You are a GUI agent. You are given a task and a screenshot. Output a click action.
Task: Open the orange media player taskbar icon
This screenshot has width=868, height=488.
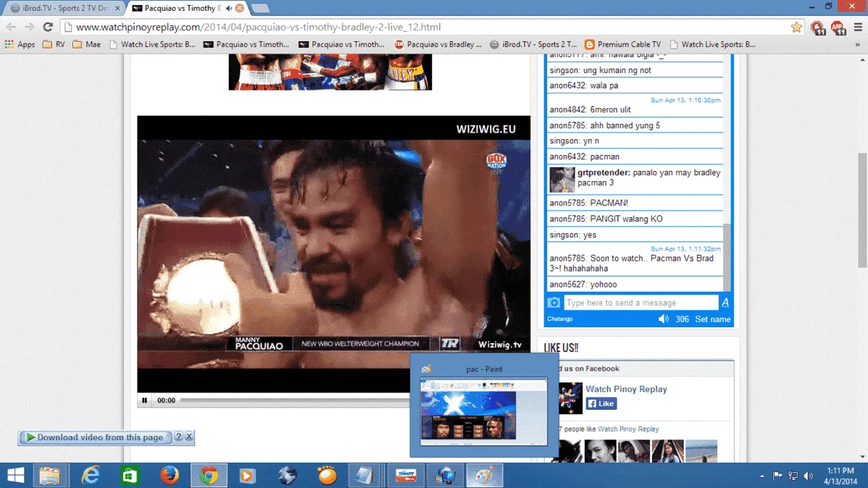point(247,475)
